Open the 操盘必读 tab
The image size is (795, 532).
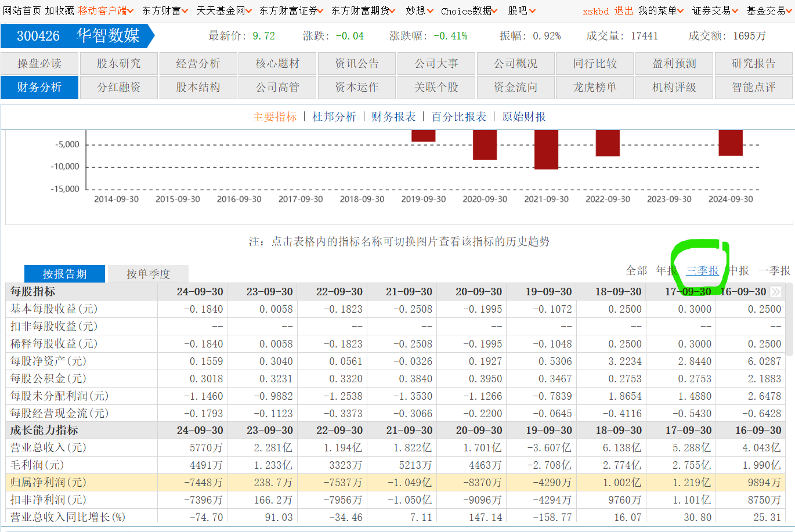[x=39, y=63]
